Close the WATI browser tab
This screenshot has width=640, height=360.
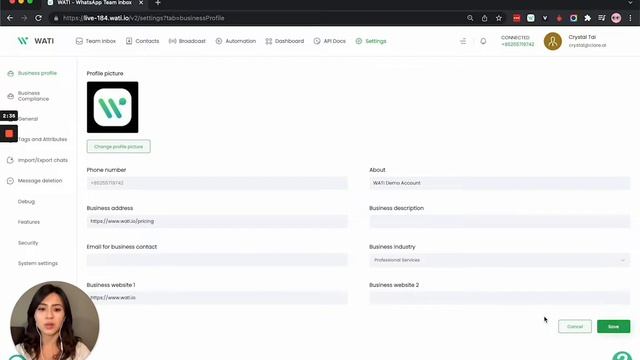[141, 3]
